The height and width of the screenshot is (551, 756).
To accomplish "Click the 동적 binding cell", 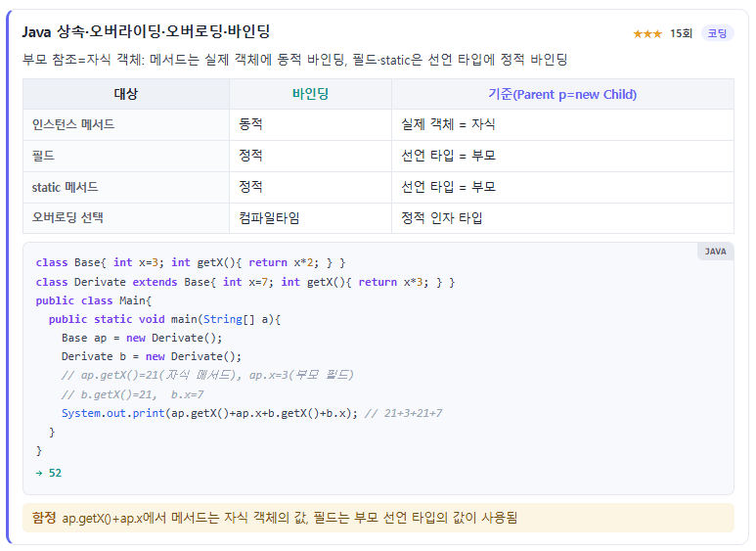I will coord(310,124).
